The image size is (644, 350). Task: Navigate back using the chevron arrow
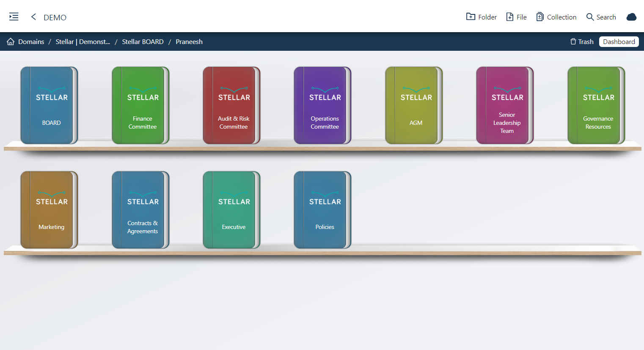click(33, 17)
